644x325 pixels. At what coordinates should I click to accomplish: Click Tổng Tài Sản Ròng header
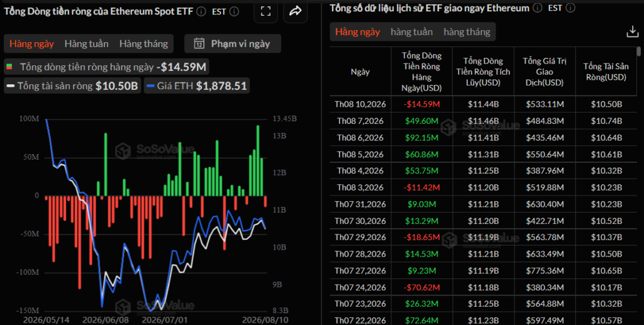coord(606,72)
